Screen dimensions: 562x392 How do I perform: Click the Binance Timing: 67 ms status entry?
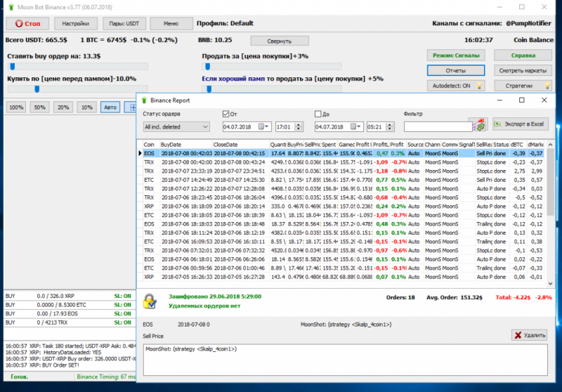(106, 377)
